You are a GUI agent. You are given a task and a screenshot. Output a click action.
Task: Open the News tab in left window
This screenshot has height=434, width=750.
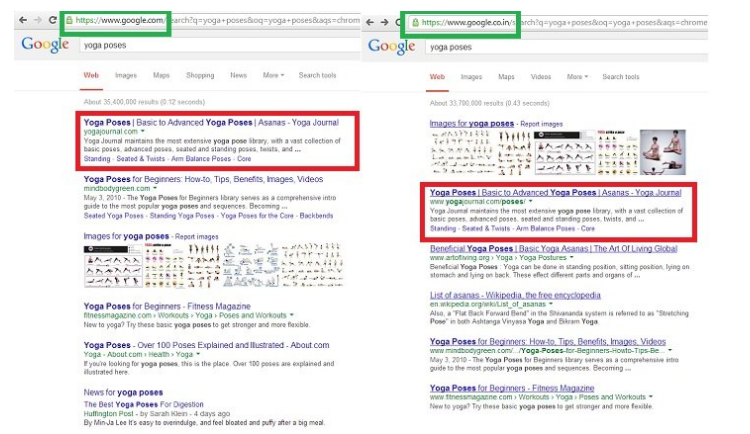[238, 75]
